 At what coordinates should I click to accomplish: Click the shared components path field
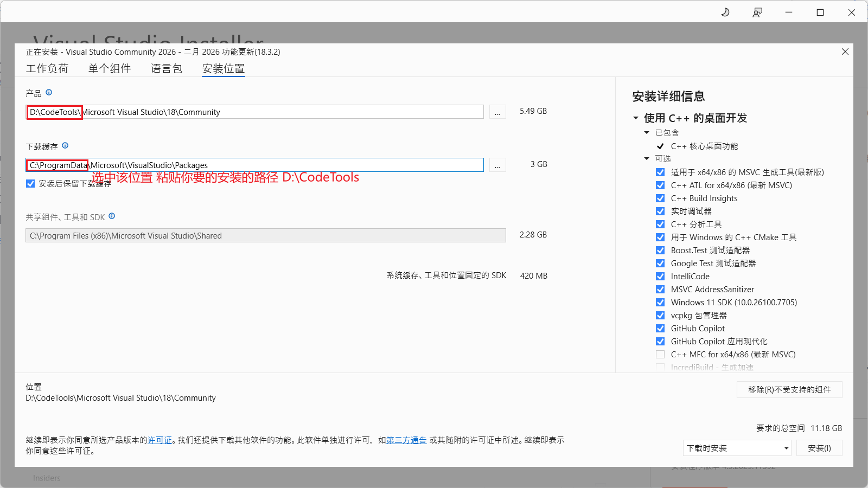point(266,235)
